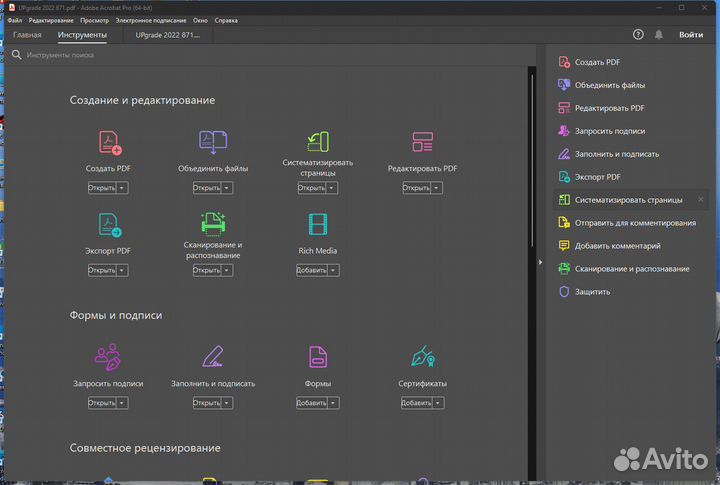Choose Сканирование и распознавание in the right sidebar

tap(624, 269)
